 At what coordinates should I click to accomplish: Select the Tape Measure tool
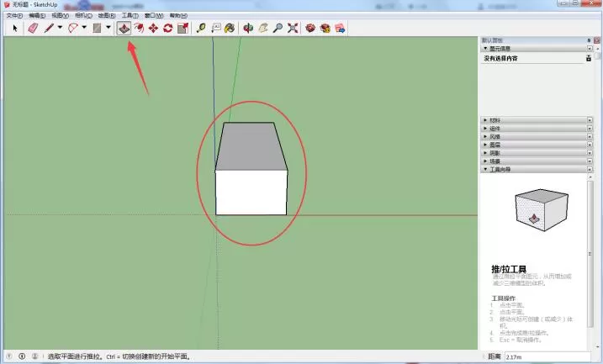[200, 28]
